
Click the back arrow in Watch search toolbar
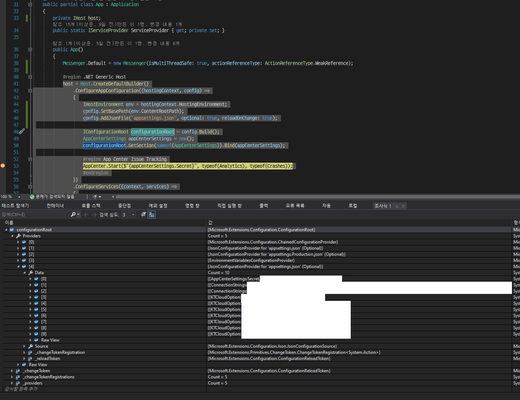tap(86, 215)
